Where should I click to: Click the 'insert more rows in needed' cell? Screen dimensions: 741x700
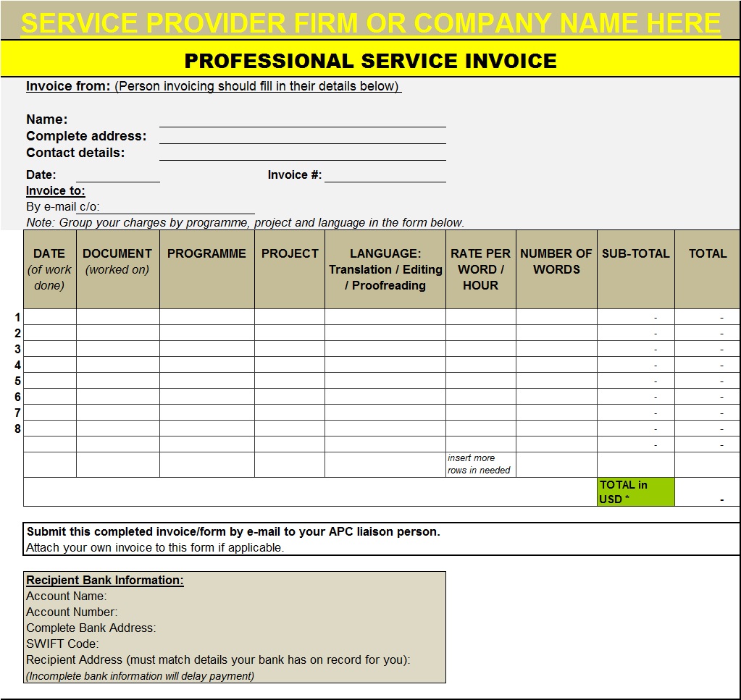(481, 465)
